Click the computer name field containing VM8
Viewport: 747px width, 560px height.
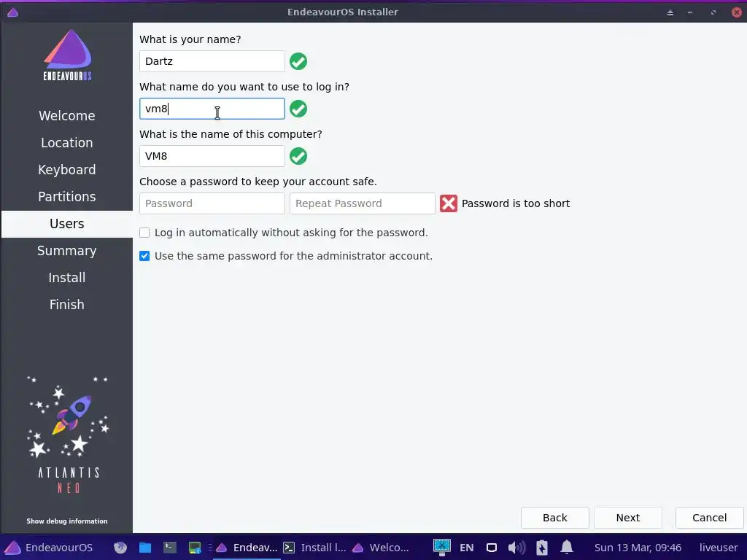tap(212, 156)
